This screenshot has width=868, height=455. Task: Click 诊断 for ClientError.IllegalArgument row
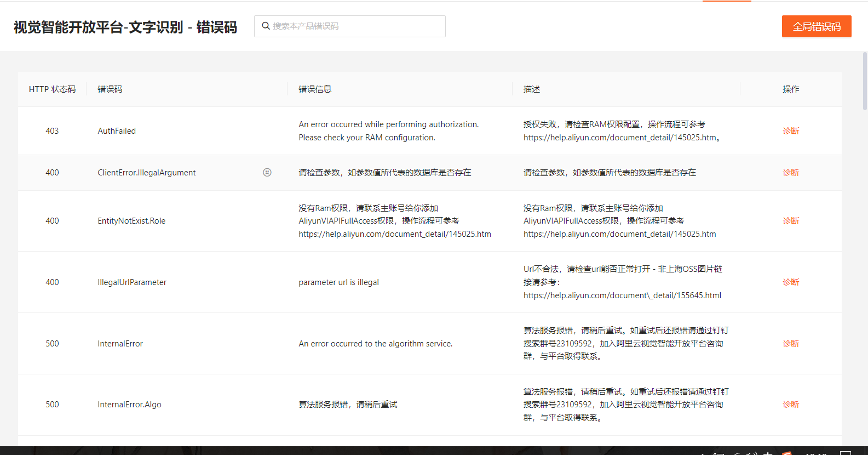click(791, 173)
